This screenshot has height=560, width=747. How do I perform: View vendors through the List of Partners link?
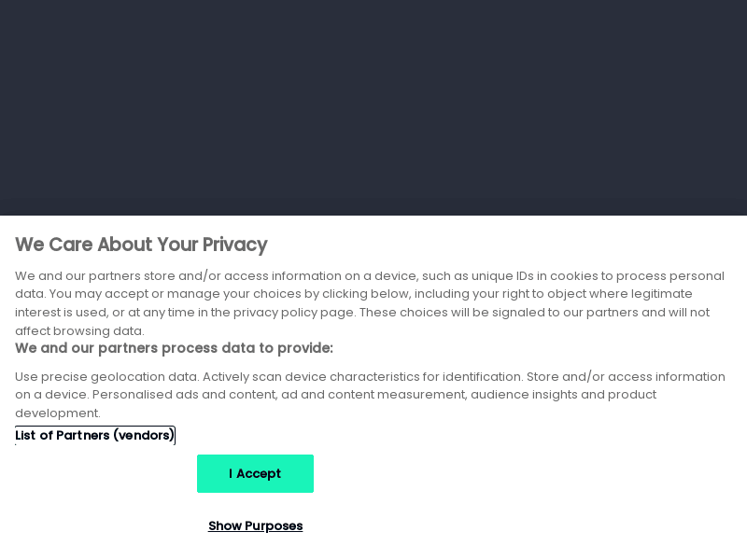[95, 435]
